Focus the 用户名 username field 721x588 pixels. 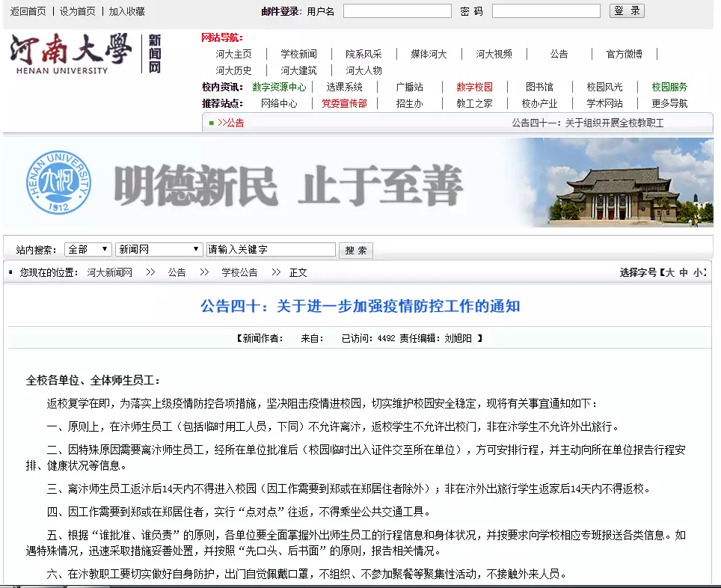tap(396, 11)
